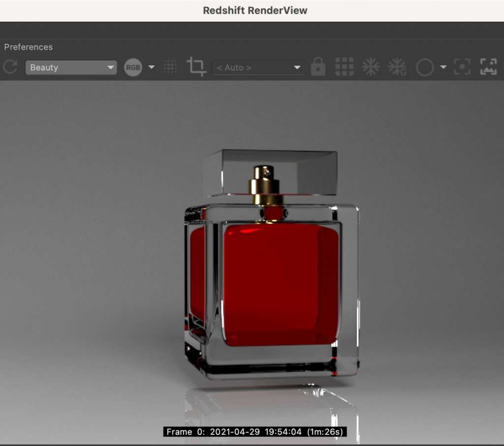Click the frame timestamp status text

pos(255,432)
